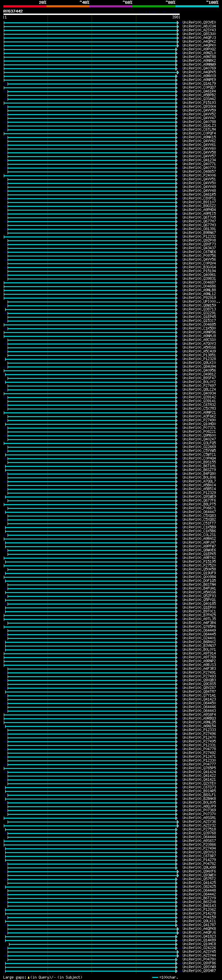Pick subject UniRef100_B0L0Y2
This screenshot has height=980, width=222.
(x=199, y=382)
